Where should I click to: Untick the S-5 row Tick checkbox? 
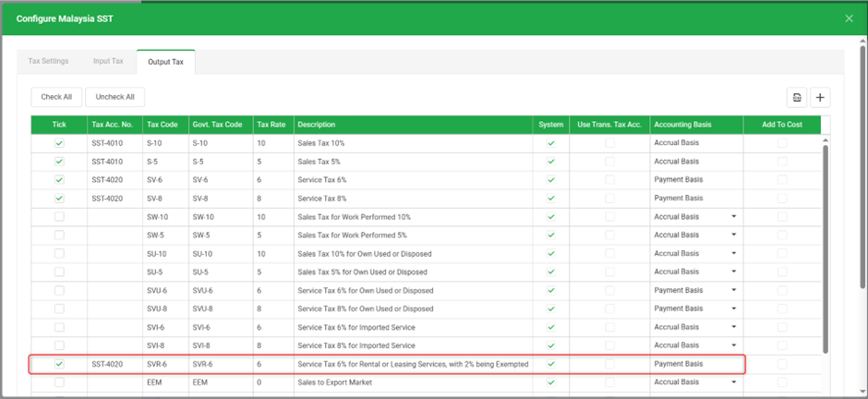click(x=59, y=162)
